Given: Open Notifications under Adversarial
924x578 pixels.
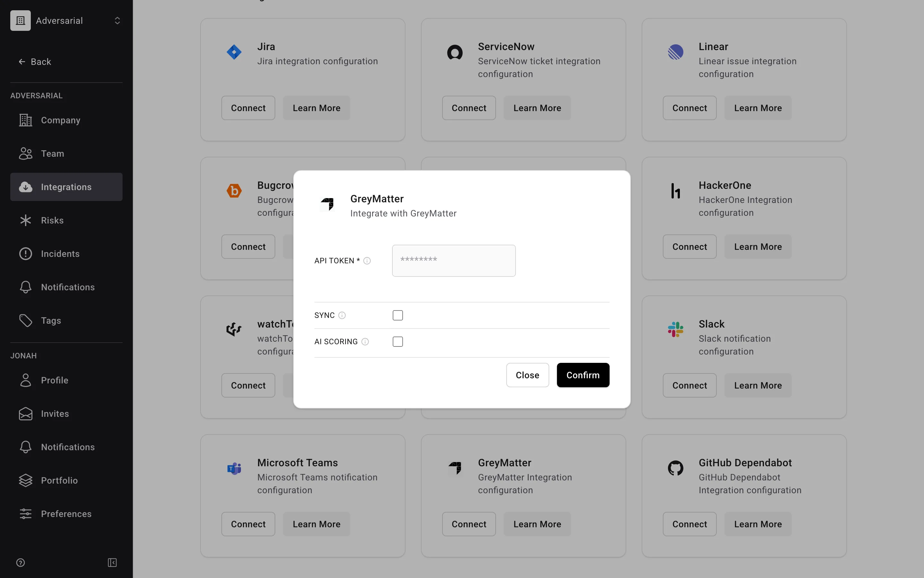Looking at the screenshot, I should coord(66,287).
